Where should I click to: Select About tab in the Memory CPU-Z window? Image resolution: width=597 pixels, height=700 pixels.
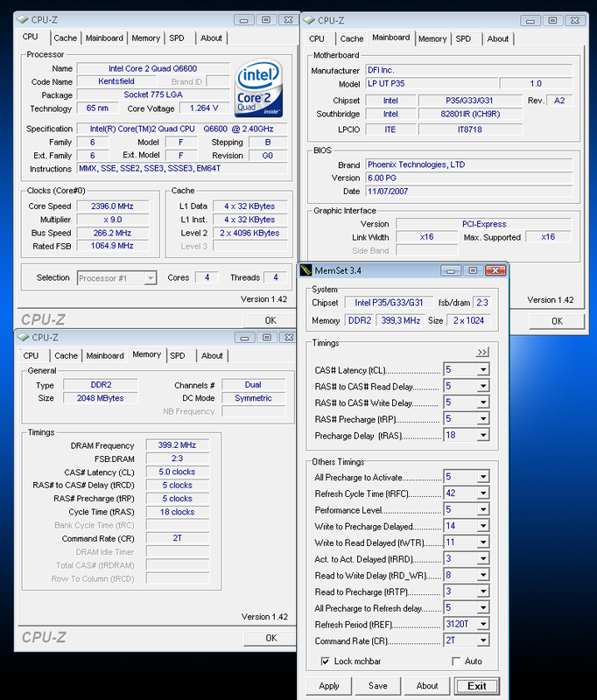[x=212, y=356]
